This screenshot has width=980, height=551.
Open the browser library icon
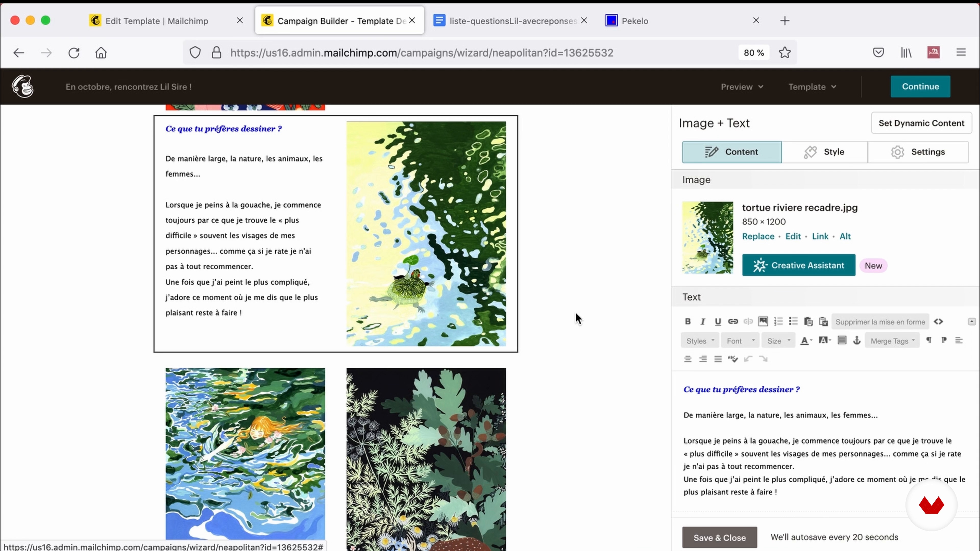click(x=906, y=53)
